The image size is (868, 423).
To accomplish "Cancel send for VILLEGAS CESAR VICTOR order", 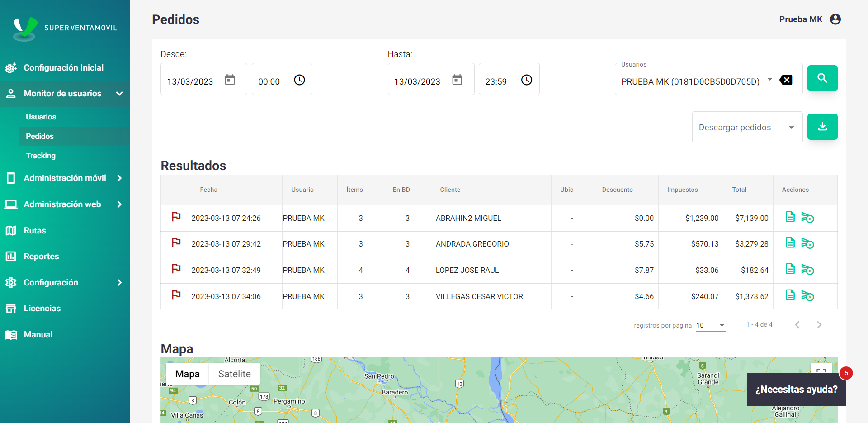I will click(807, 296).
